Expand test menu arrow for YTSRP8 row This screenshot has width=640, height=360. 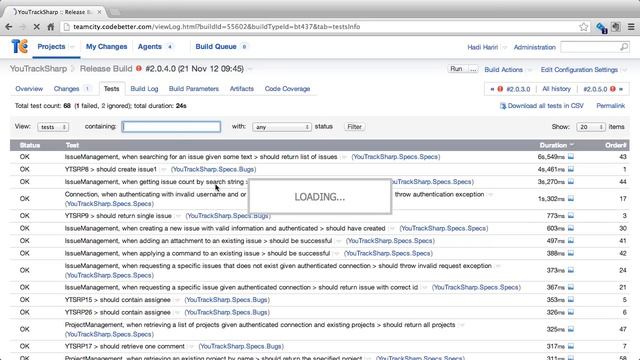point(164,169)
